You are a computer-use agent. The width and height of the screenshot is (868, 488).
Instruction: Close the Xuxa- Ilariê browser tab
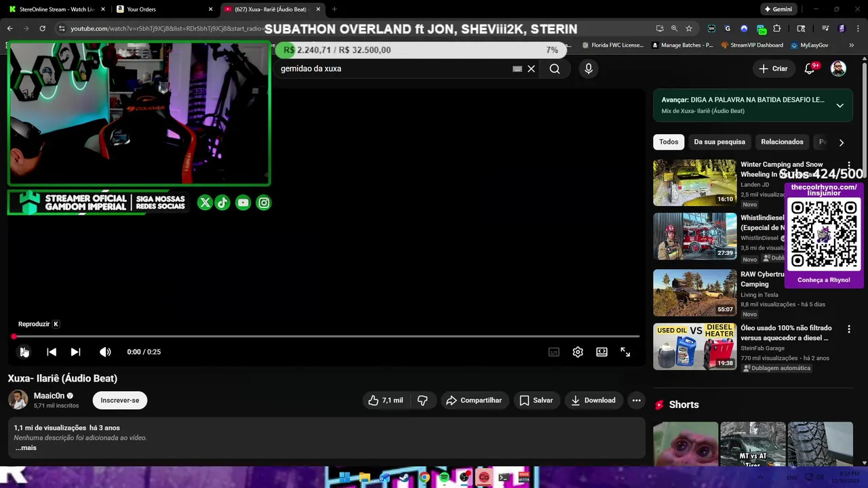click(x=318, y=9)
